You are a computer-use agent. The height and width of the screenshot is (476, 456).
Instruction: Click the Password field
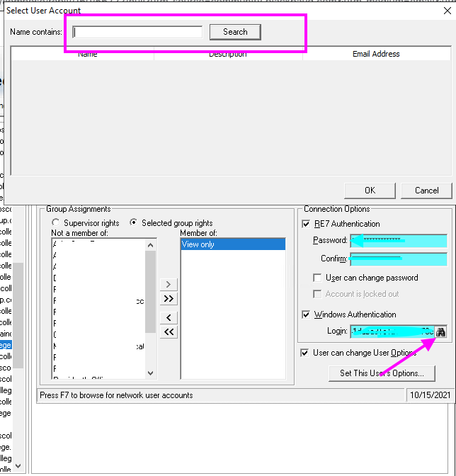[x=399, y=241]
